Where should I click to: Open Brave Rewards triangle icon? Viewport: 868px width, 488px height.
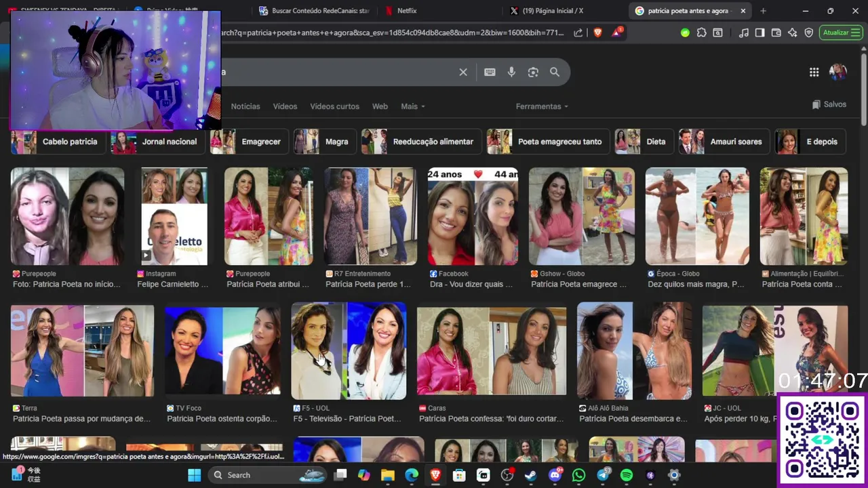pos(616,33)
